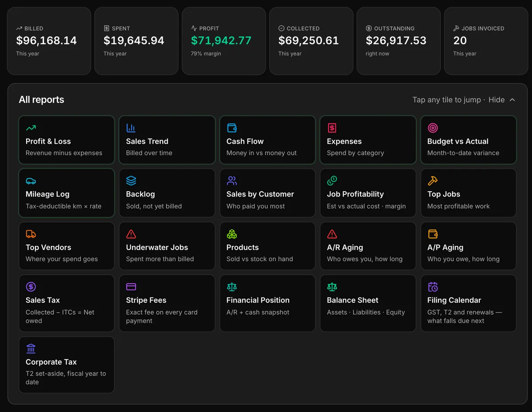The image size is (532, 412).
Task: Open the Profit & Loss report title
Action: coord(48,141)
